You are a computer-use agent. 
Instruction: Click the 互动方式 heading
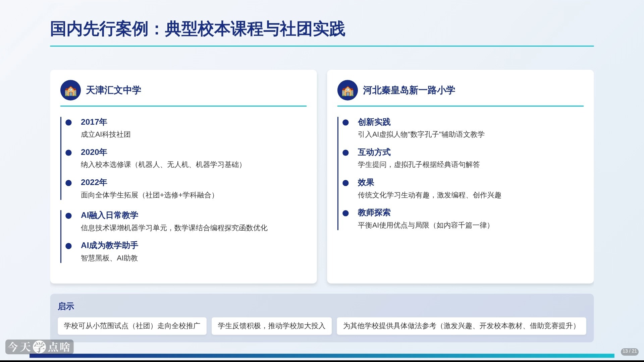[374, 152]
